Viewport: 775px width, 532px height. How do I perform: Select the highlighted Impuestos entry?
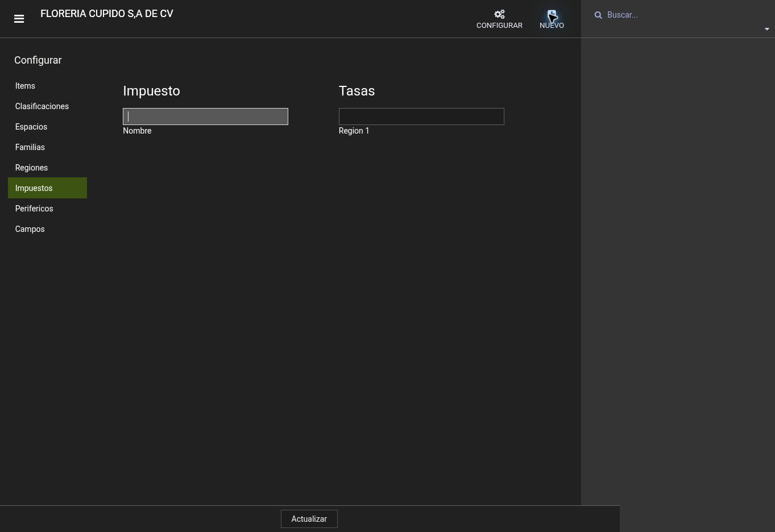47,188
